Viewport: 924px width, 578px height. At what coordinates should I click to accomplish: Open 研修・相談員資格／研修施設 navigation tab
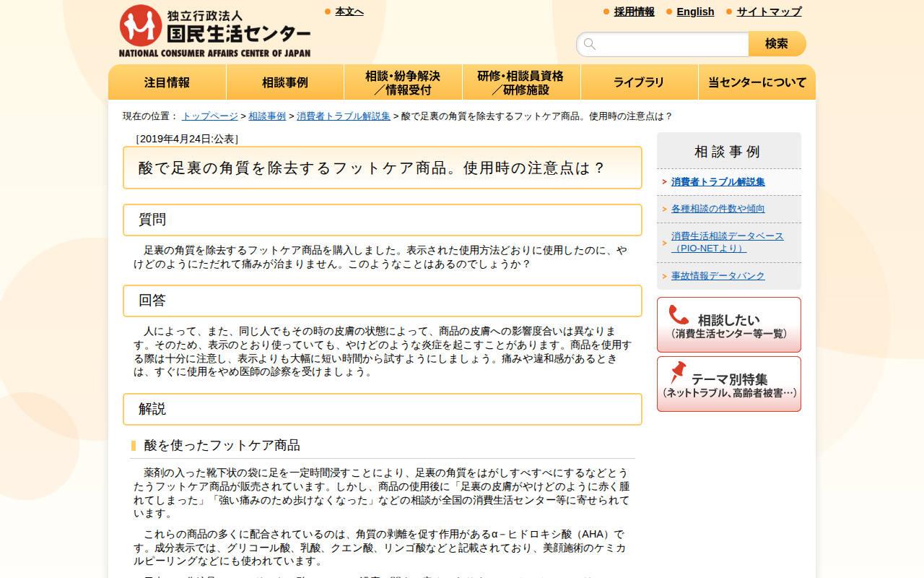521,82
